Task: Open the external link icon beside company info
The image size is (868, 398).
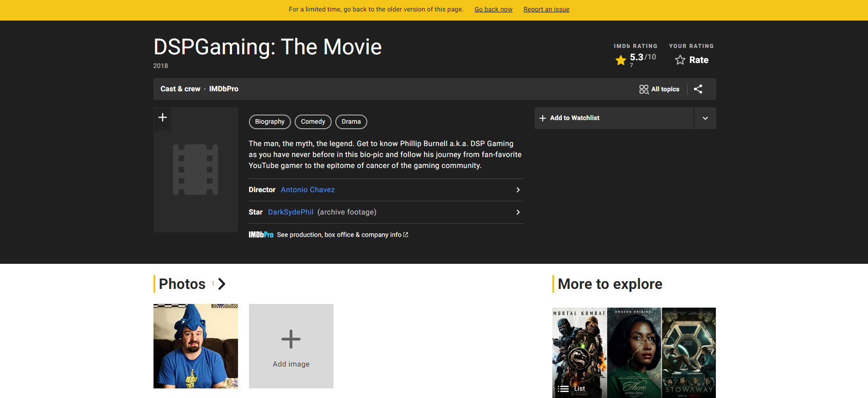Action: 406,235
